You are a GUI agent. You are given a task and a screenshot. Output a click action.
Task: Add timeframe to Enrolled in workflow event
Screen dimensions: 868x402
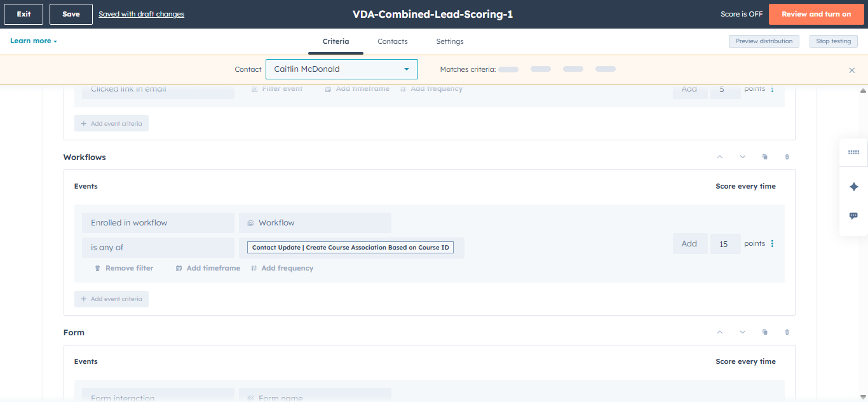208,268
